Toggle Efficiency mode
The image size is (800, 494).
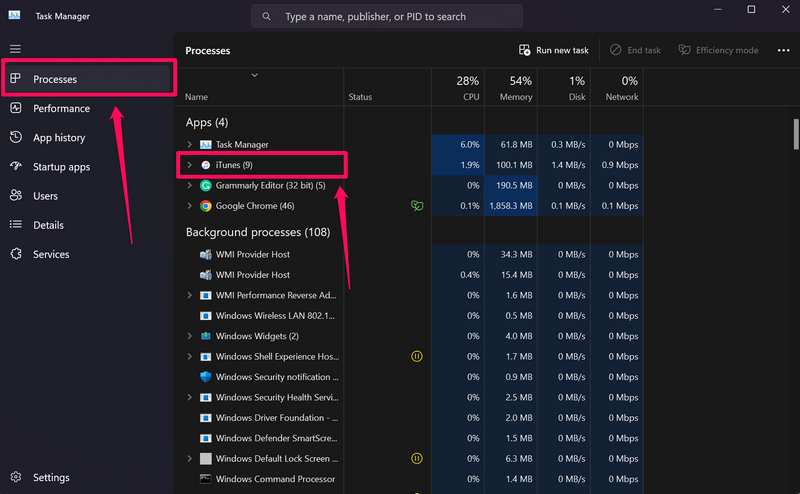coord(718,50)
